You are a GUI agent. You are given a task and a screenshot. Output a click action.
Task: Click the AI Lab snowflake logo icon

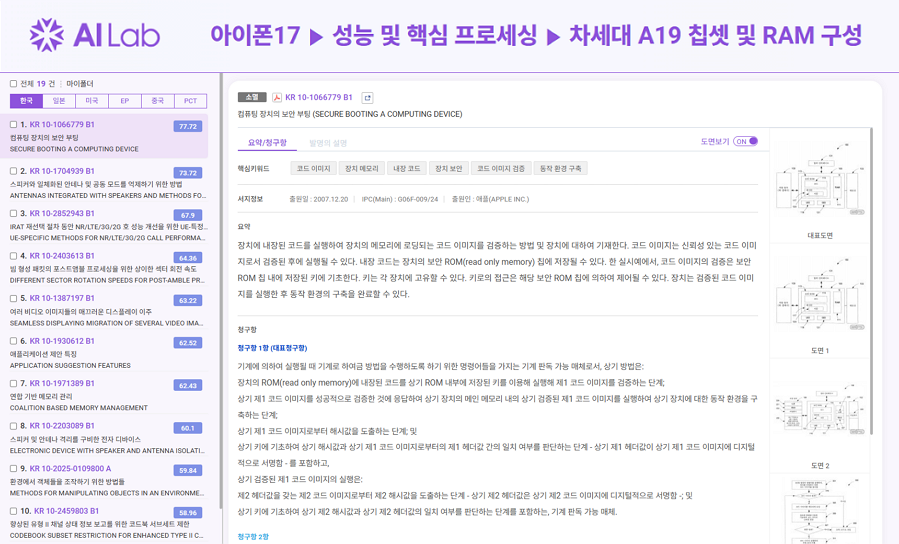coord(46,34)
